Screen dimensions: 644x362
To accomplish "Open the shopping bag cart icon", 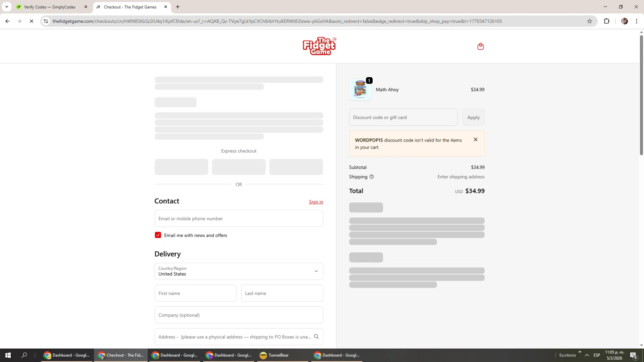I will point(480,46).
